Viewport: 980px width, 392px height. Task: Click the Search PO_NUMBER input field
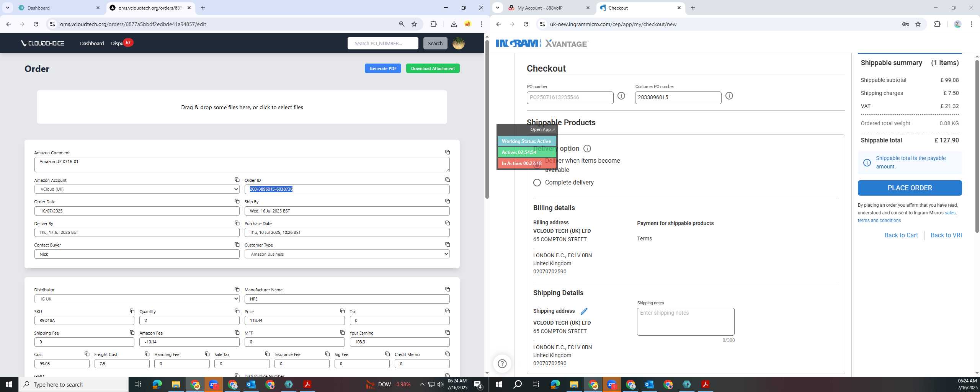(383, 43)
